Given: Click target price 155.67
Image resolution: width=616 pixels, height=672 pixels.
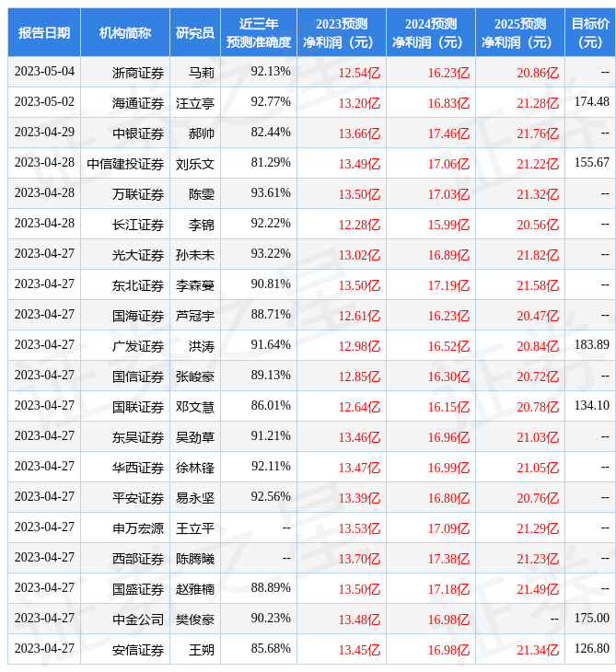Looking at the screenshot, I should click(x=591, y=162).
